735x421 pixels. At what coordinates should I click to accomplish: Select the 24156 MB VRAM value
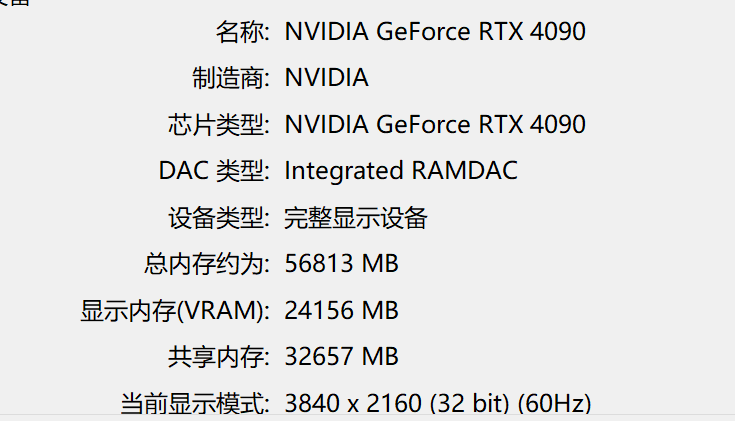[x=341, y=311]
